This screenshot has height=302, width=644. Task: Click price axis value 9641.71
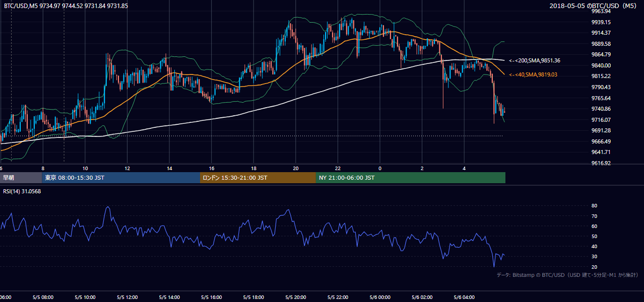[601, 152]
